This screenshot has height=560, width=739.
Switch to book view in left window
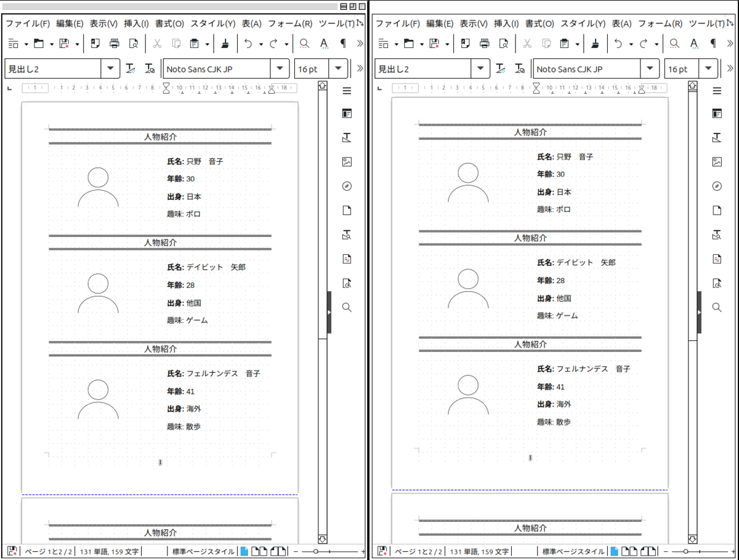[278, 551]
